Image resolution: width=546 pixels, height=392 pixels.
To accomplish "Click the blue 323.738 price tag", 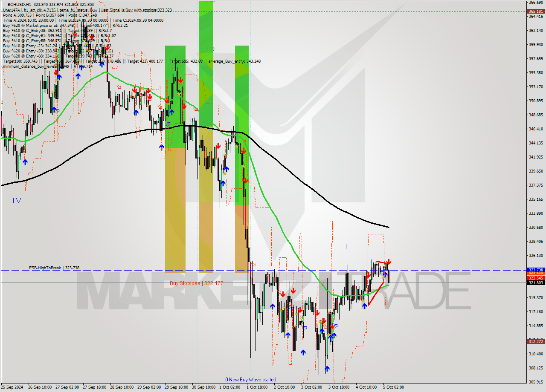I will [535, 270].
